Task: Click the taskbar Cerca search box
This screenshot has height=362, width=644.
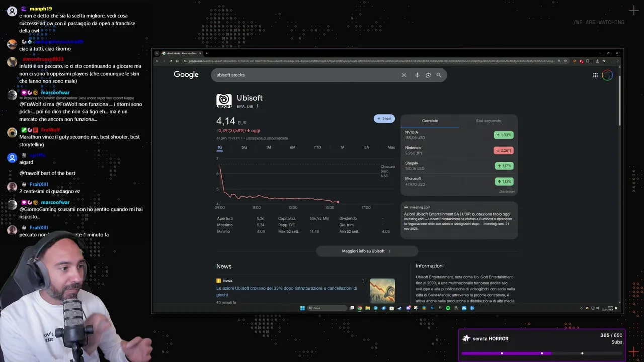Action: pos(327,308)
